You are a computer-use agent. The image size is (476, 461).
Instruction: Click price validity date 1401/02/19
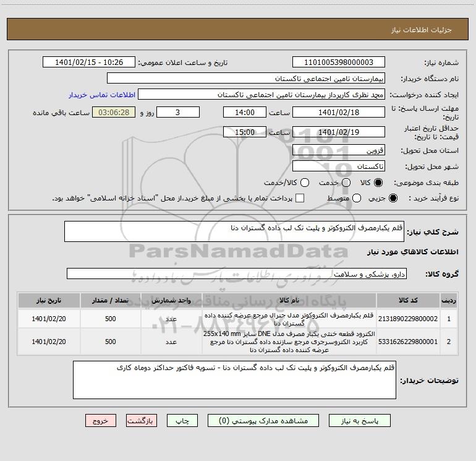point(339,132)
